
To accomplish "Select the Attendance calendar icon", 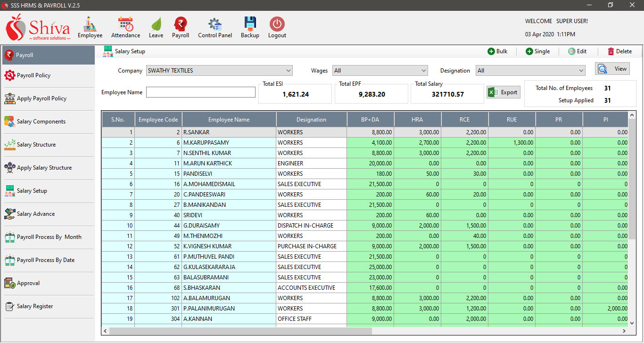I will (125, 27).
